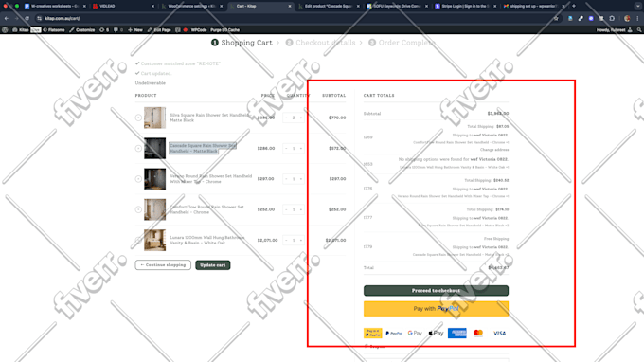
Task: Switch to VIDLEAD browser tab
Action: (x=123, y=7)
